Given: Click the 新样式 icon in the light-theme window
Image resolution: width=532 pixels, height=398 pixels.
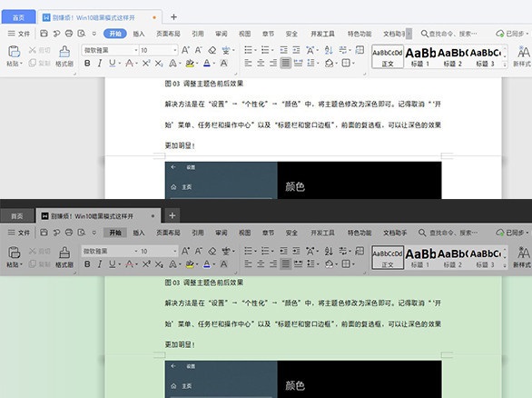Looking at the screenshot, I should pos(523,52).
